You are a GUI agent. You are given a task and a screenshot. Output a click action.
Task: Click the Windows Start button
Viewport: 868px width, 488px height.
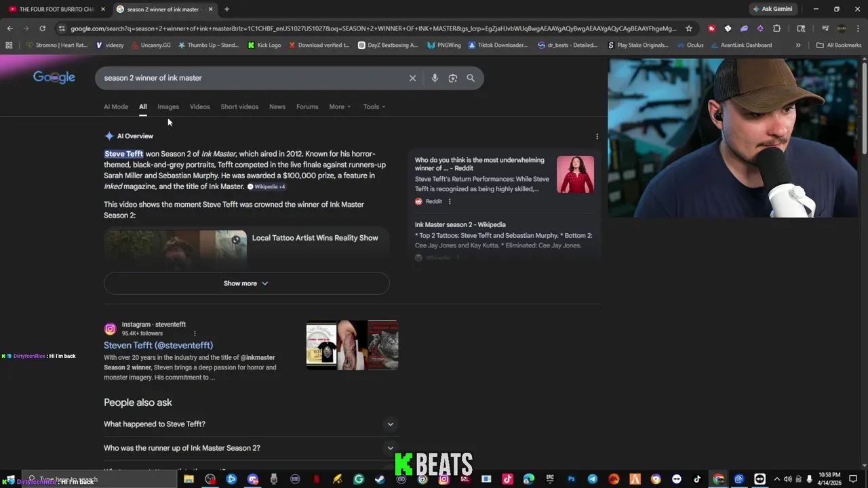(9, 479)
